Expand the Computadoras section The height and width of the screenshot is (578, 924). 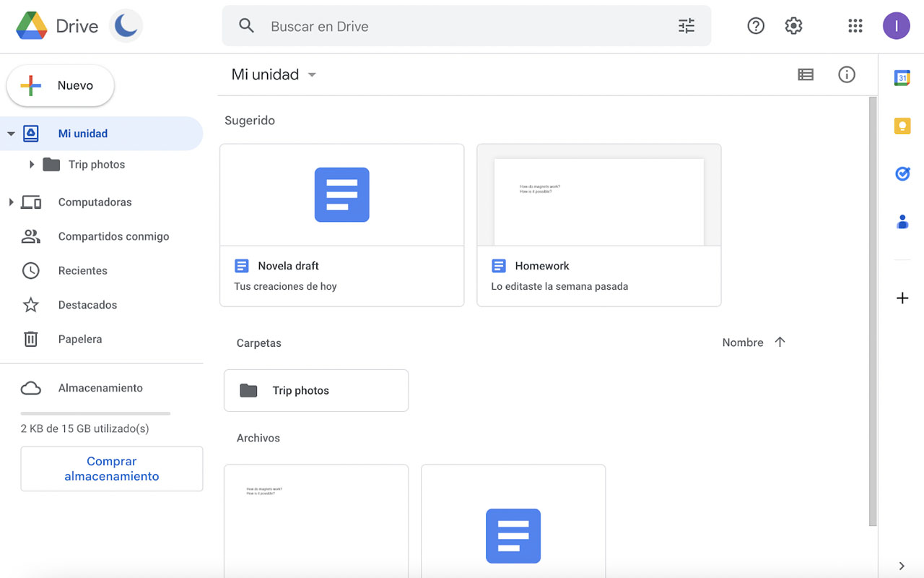(12, 202)
